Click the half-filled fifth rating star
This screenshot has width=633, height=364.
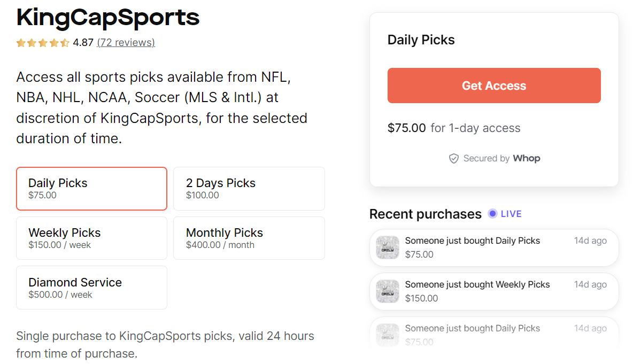(65, 43)
